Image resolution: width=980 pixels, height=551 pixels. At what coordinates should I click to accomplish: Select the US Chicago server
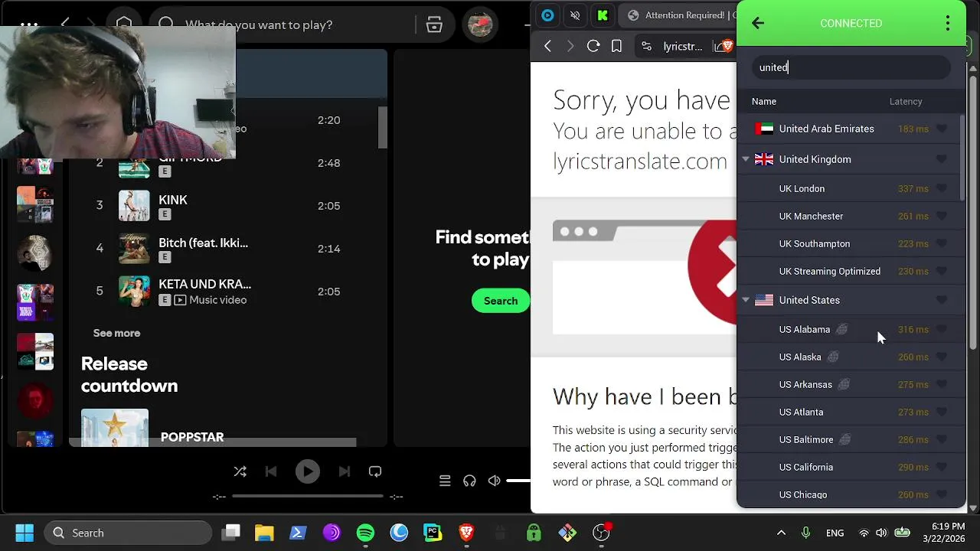[850, 494]
